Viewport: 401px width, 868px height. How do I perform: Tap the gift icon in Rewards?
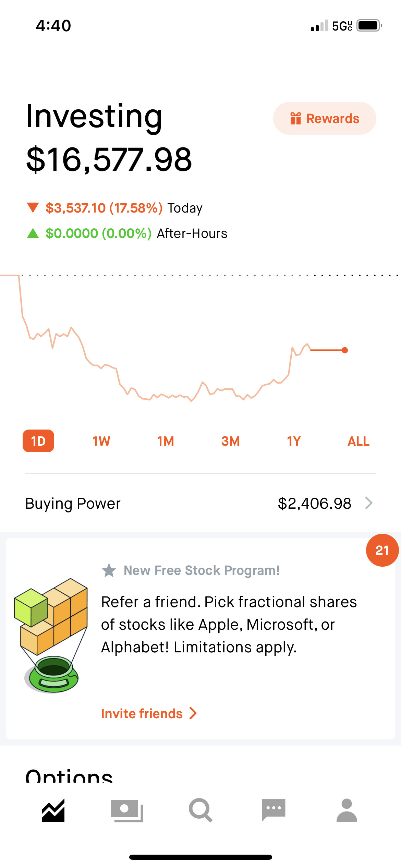[295, 119]
